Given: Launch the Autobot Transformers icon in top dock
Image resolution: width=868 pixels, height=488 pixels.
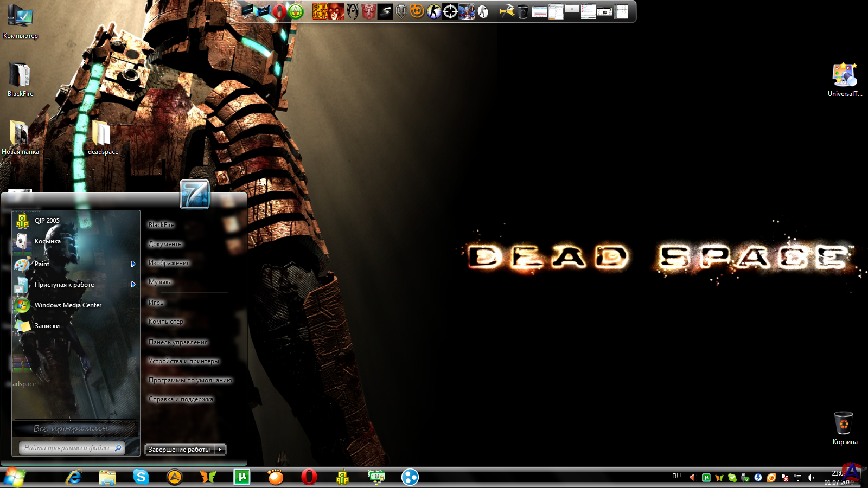Looking at the screenshot, I should pyautogui.click(x=369, y=11).
